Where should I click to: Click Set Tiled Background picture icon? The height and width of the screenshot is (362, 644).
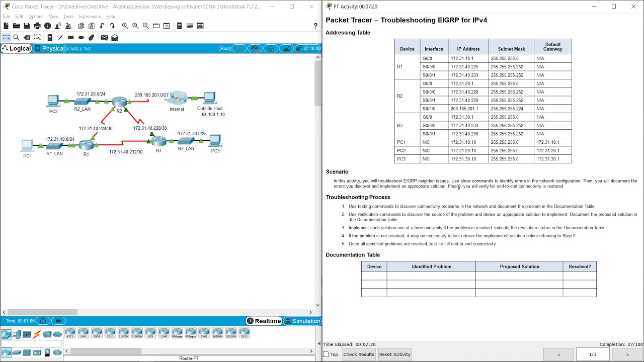[286, 48]
